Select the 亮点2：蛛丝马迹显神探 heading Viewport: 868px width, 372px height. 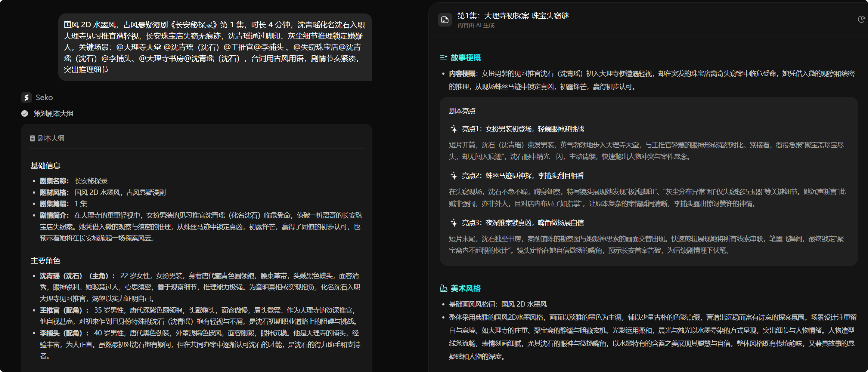pyautogui.click(x=523, y=176)
